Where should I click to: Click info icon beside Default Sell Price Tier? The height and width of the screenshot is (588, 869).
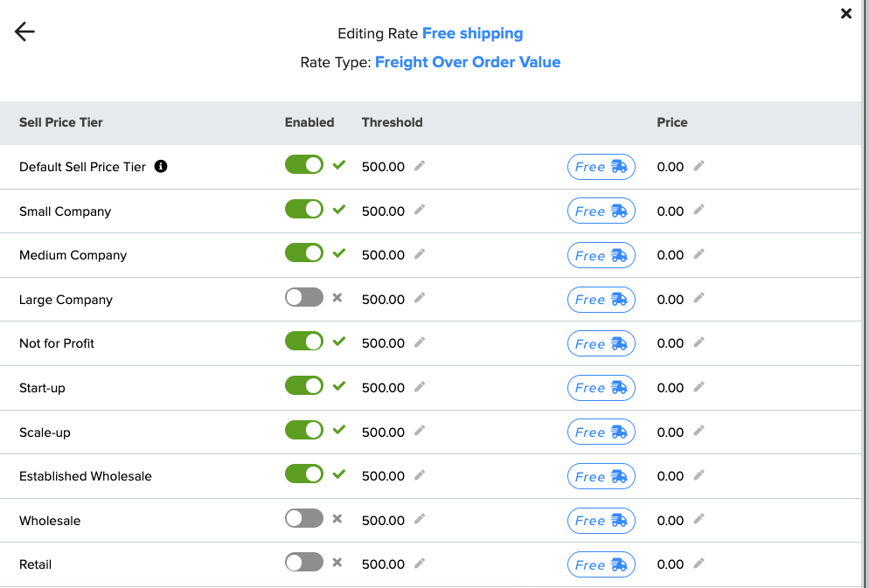click(x=161, y=166)
